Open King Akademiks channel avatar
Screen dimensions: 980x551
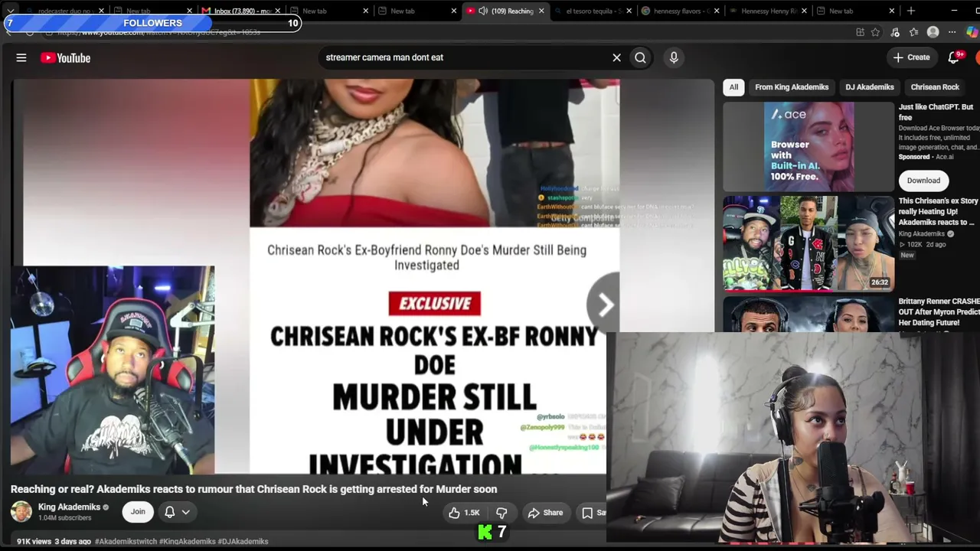coord(21,512)
